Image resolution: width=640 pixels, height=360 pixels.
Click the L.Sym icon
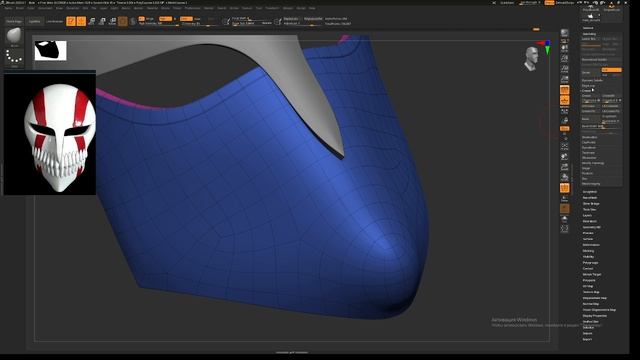[x=564, y=121]
